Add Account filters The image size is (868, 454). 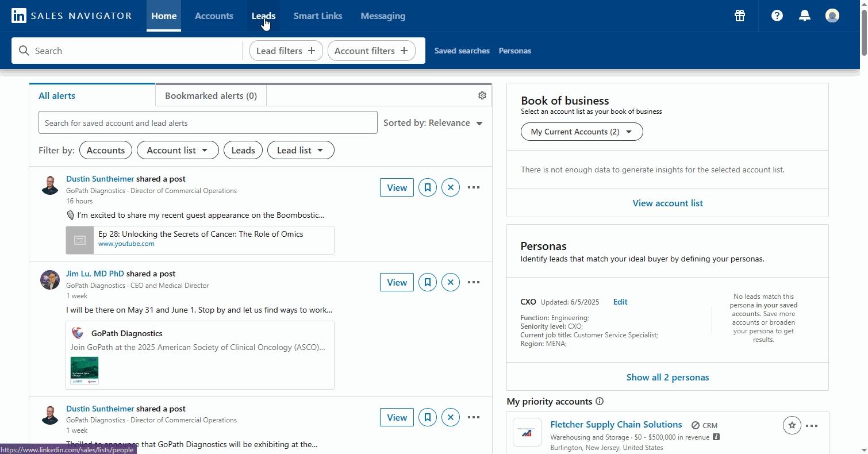[x=371, y=51]
